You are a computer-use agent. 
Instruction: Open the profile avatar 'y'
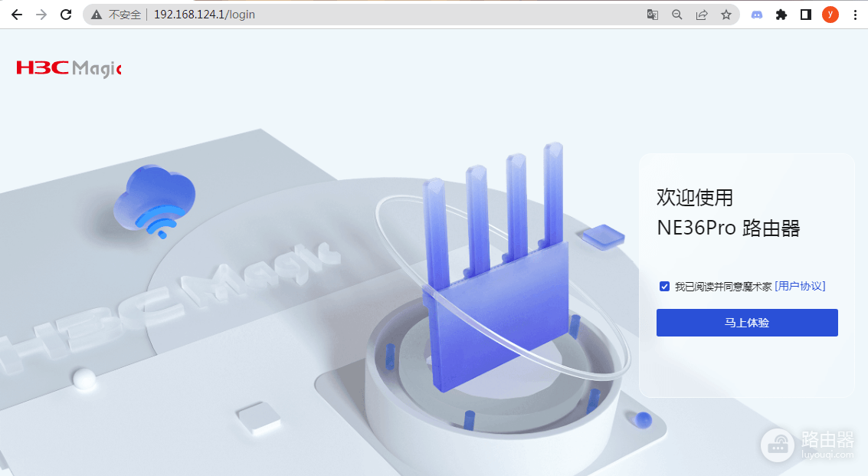[x=830, y=15]
